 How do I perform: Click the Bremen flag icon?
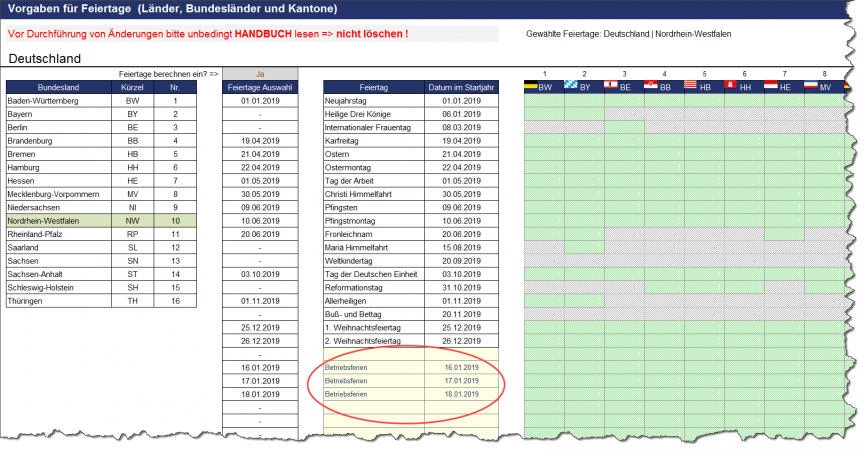click(x=691, y=87)
